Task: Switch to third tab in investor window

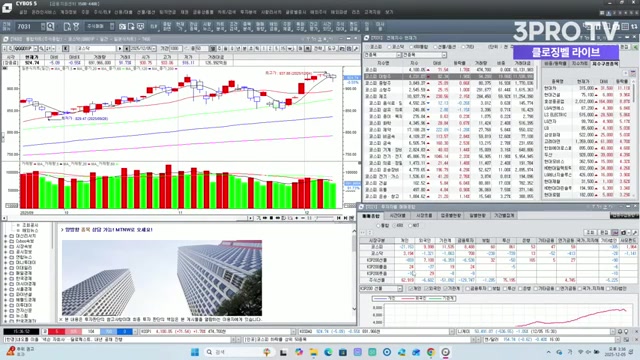Action: coord(424,216)
